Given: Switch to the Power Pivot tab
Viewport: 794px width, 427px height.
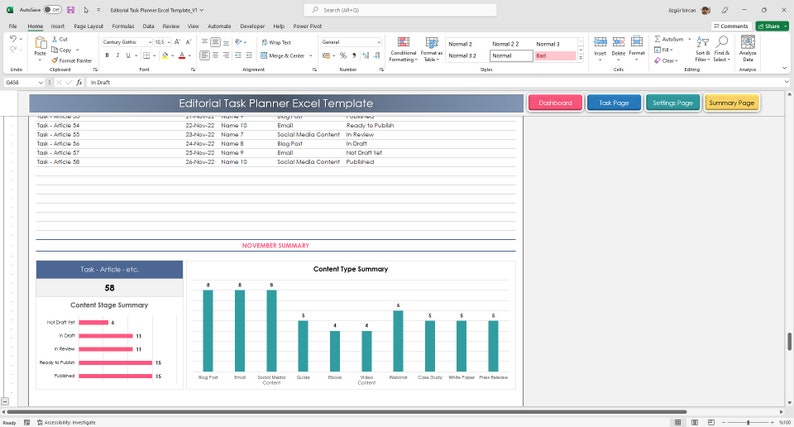Looking at the screenshot, I should click(307, 26).
